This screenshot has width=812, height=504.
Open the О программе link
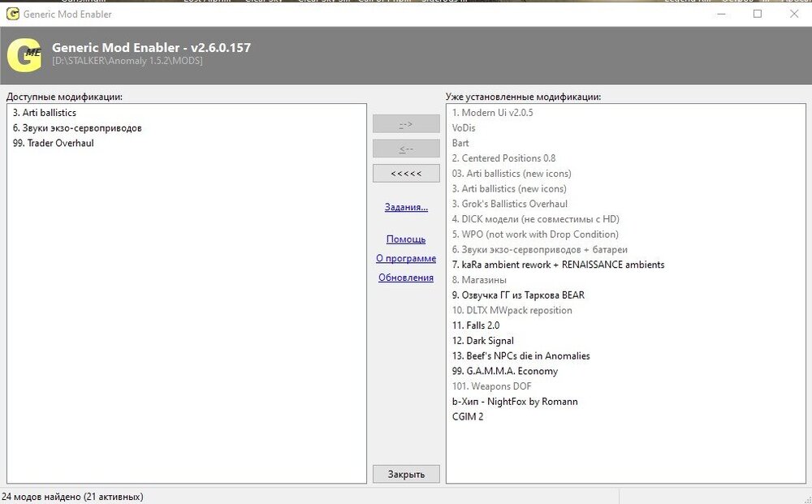click(406, 257)
